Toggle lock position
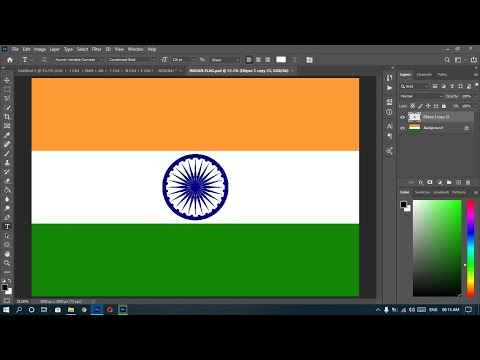Image resolution: width=480 pixels, height=360 pixels. click(x=428, y=106)
